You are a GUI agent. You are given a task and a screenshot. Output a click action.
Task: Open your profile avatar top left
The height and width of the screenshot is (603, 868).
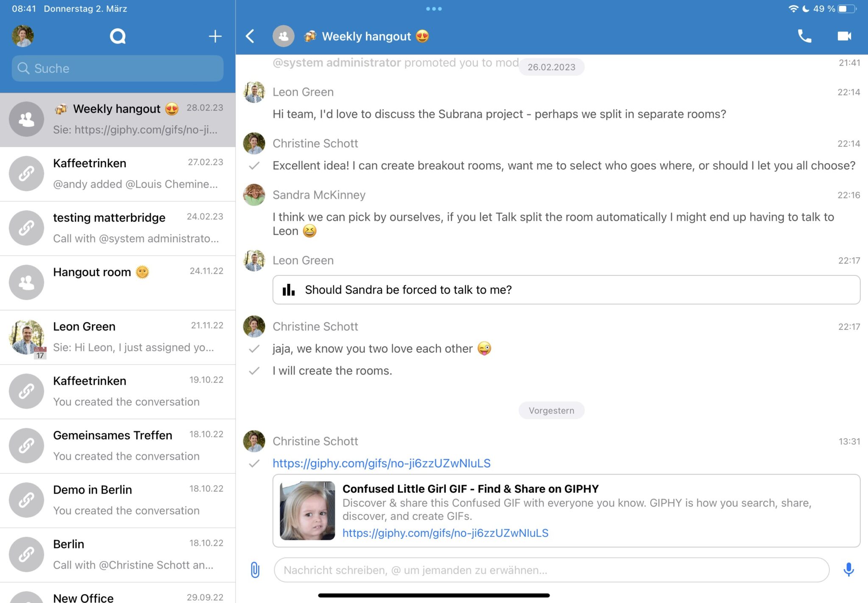tap(22, 36)
